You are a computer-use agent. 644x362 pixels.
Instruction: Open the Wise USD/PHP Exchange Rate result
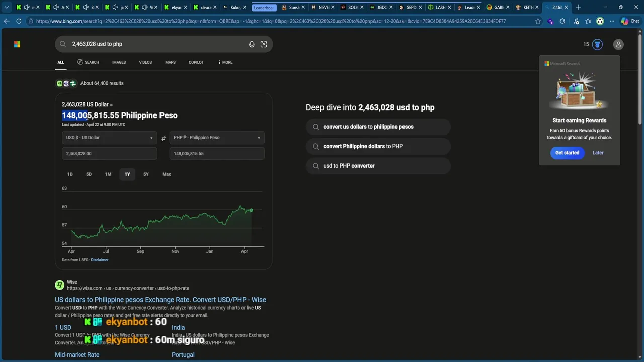pos(160,300)
